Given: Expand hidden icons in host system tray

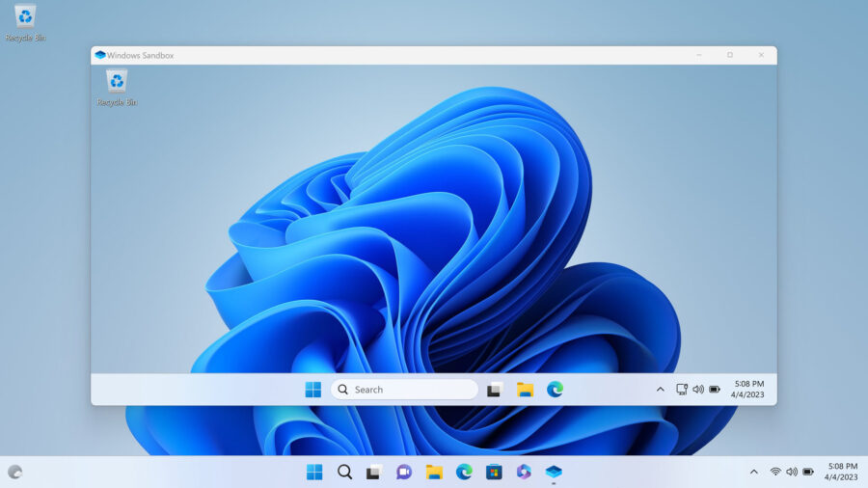Looking at the screenshot, I should [x=753, y=472].
